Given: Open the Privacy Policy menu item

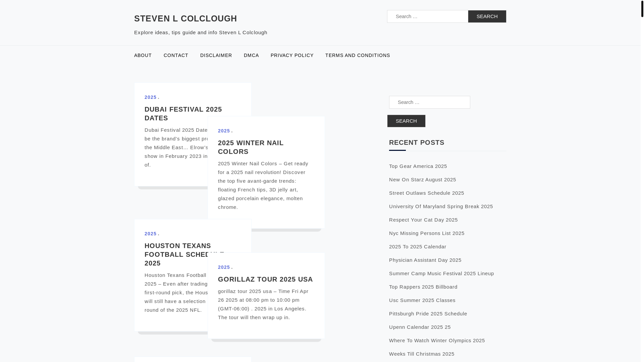Looking at the screenshot, I should point(292,55).
